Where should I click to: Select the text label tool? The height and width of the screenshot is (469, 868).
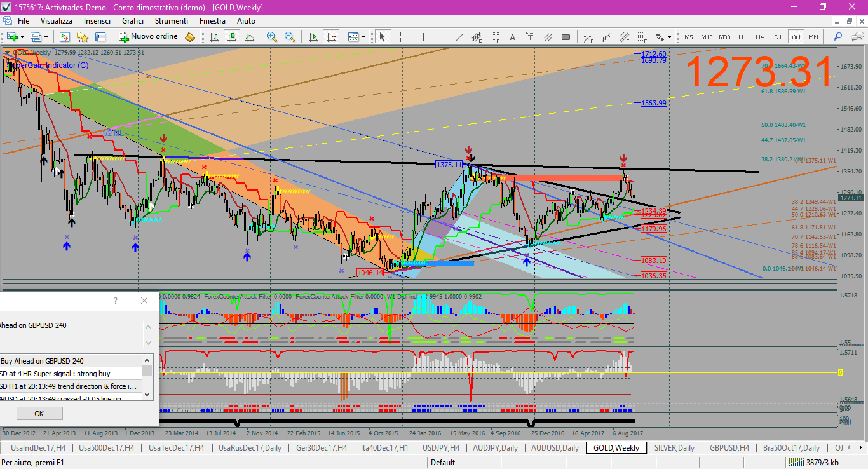point(530,37)
